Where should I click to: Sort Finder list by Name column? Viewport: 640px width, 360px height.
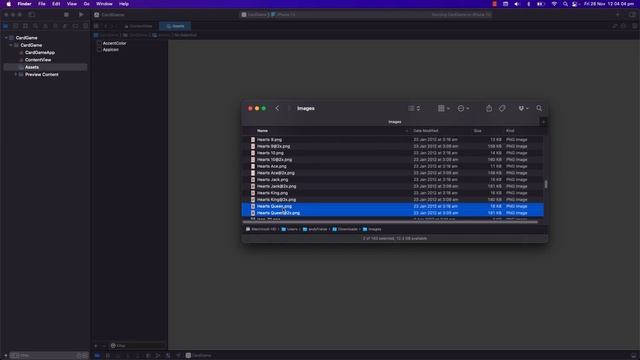click(x=262, y=131)
